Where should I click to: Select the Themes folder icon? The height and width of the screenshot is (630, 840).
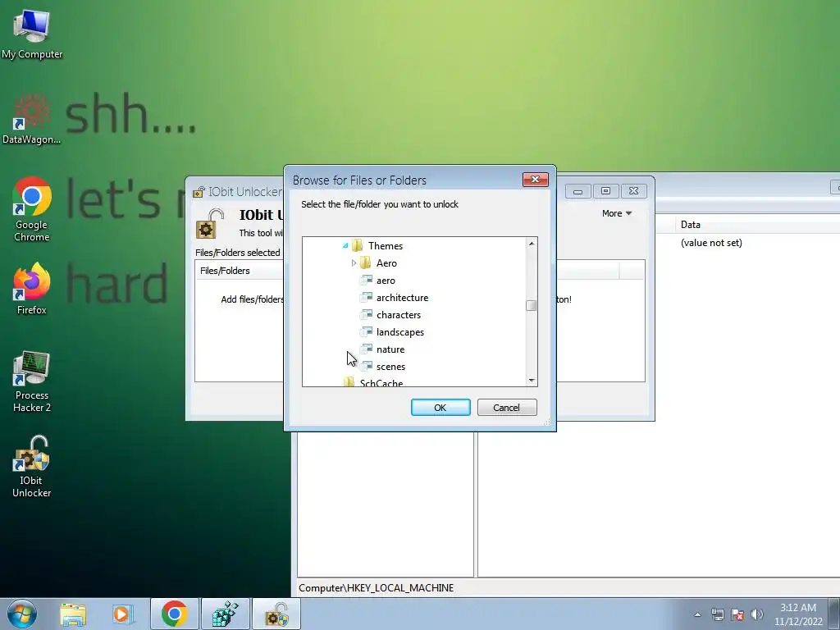[x=358, y=245]
